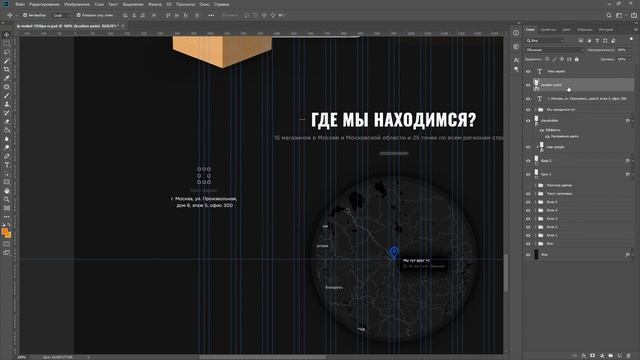Open the Файл menu

[20, 4]
